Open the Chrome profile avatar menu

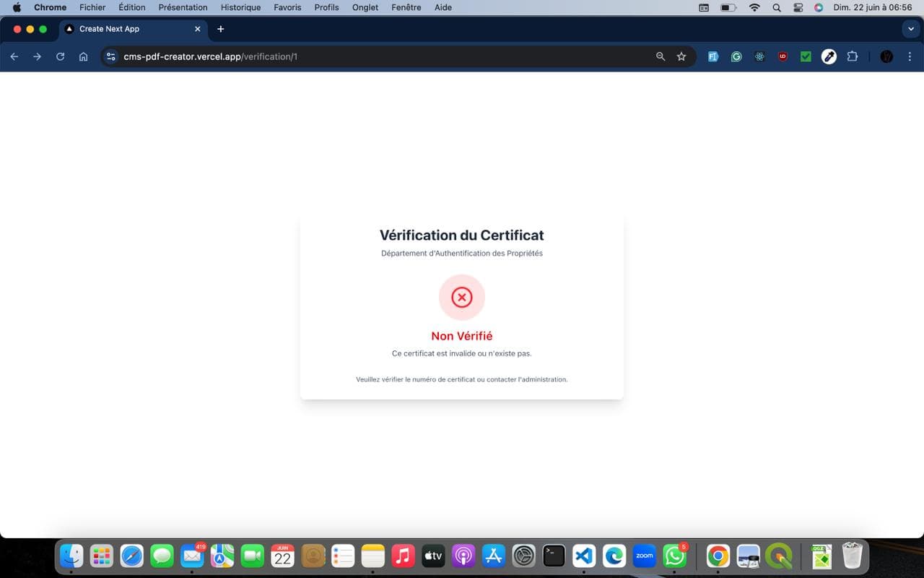point(886,56)
